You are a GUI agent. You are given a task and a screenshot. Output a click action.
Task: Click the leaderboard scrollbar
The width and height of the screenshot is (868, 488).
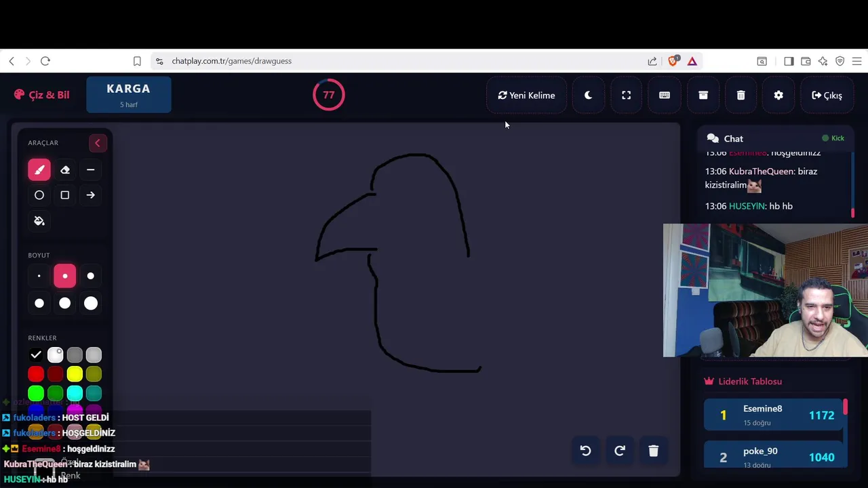[x=845, y=407]
